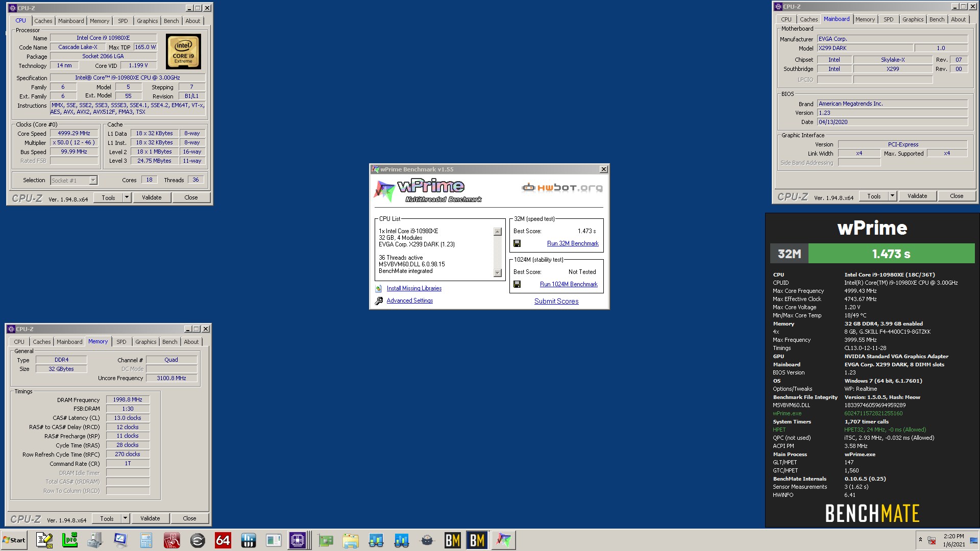Click Validate in the CPU-Z CPU window
980x551 pixels.
click(152, 197)
